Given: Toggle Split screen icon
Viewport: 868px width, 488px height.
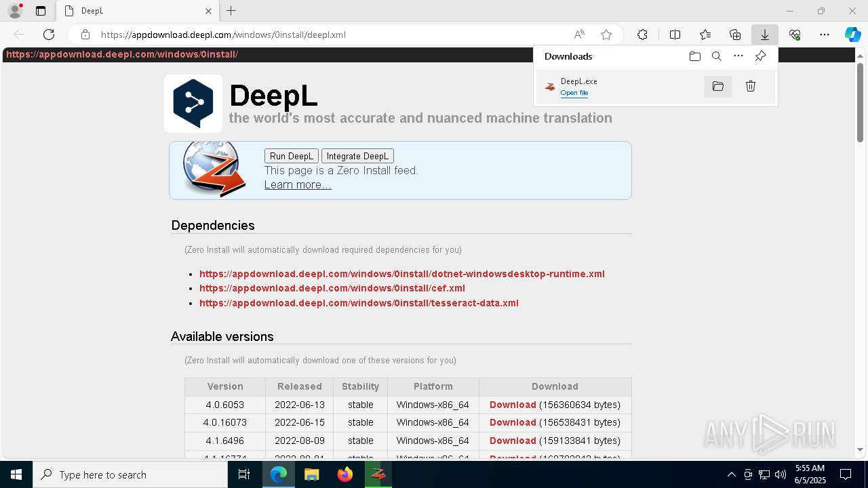Looking at the screenshot, I should pyautogui.click(x=675, y=35).
